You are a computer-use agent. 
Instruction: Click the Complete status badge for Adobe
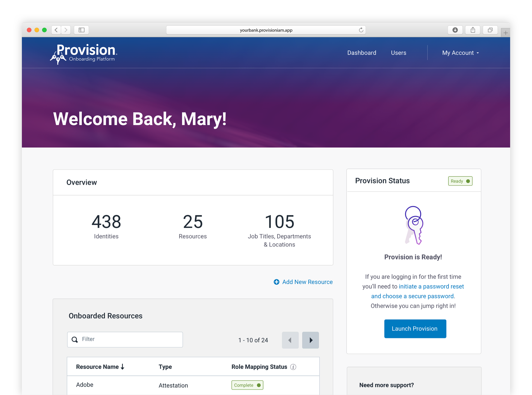(x=247, y=385)
